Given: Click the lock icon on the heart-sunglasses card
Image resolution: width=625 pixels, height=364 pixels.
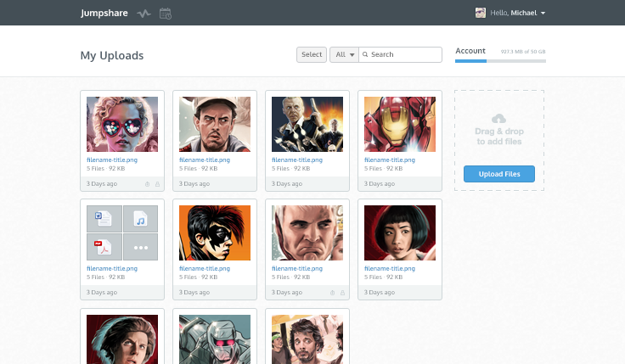Looking at the screenshot, I should coord(157,184).
